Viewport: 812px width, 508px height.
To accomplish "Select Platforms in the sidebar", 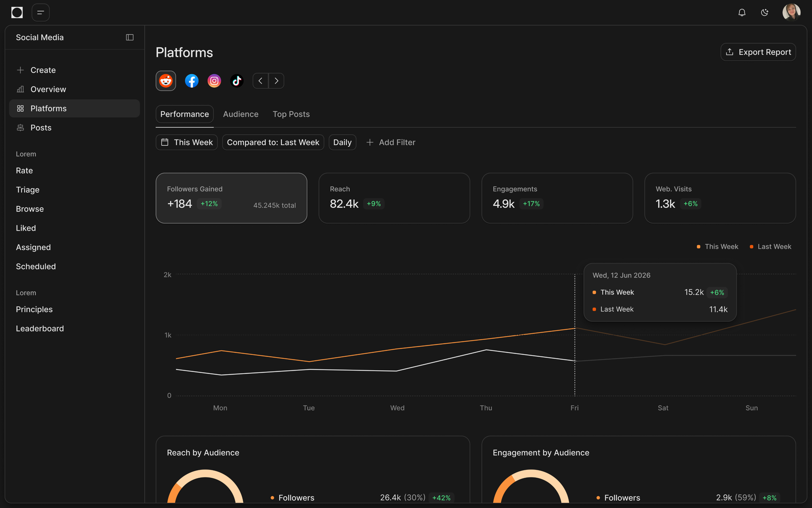I will [75, 108].
